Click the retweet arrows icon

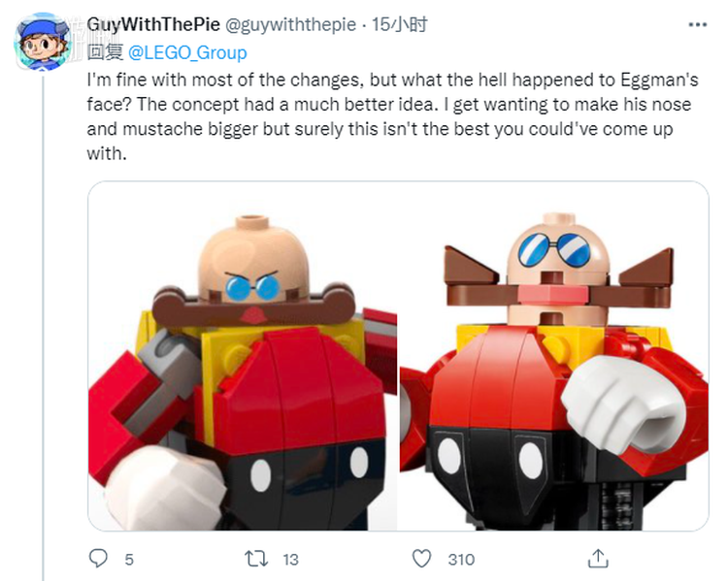[255, 558]
